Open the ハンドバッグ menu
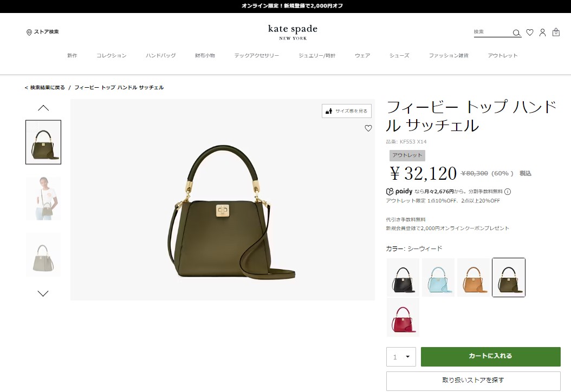Image resolution: width=571 pixels, height=392 pixels. tap(160, 56)
